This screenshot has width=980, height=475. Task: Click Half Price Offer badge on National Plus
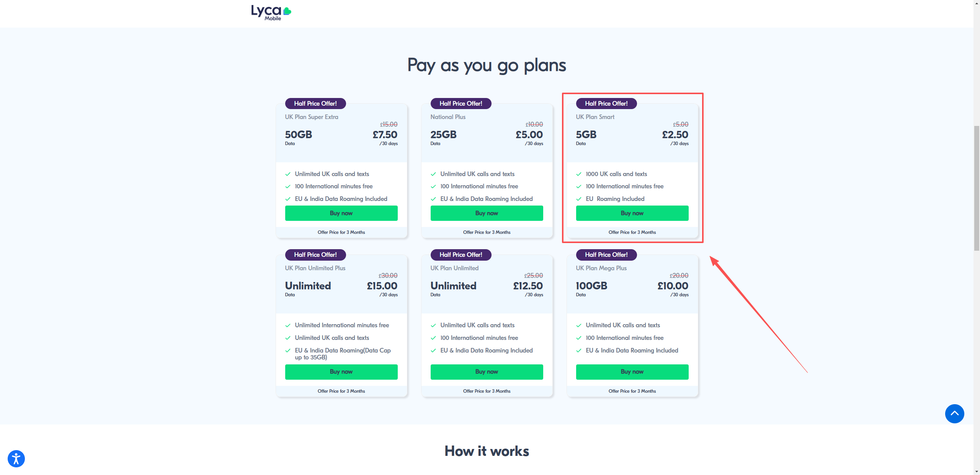tap(461, 103)
